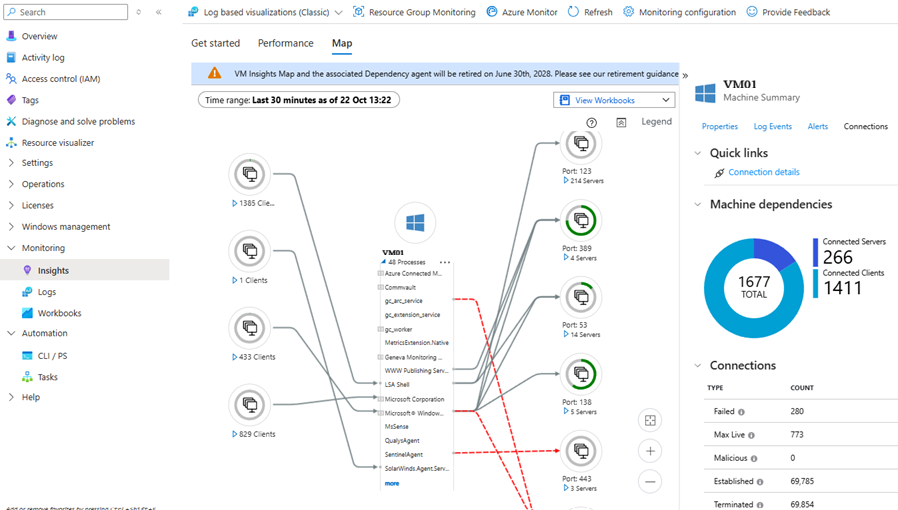Image resolution: width=898 pixels, height=510 pixels.
Task: Collapse the Monitoring section
Action: tap(11, 248)
